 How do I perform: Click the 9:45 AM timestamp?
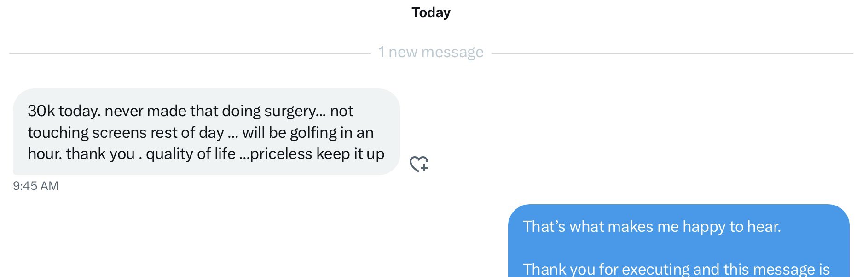tap(35, 186)
